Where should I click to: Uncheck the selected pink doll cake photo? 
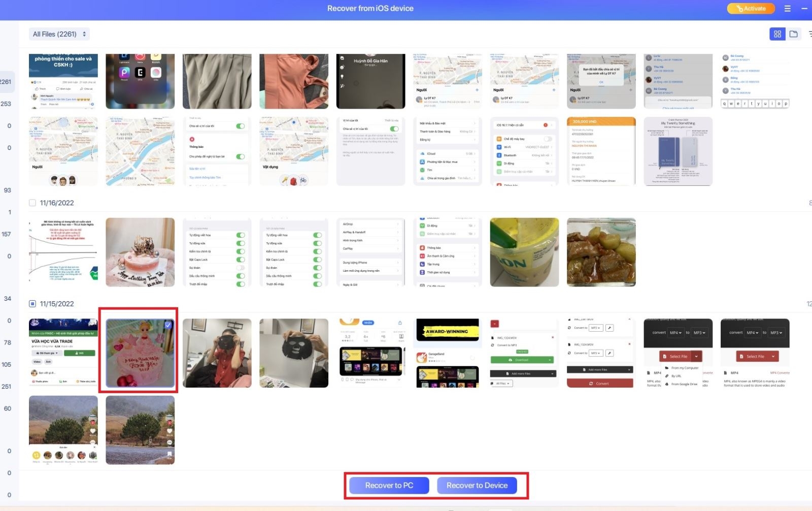pyautogui.click(x=168, y=325)
